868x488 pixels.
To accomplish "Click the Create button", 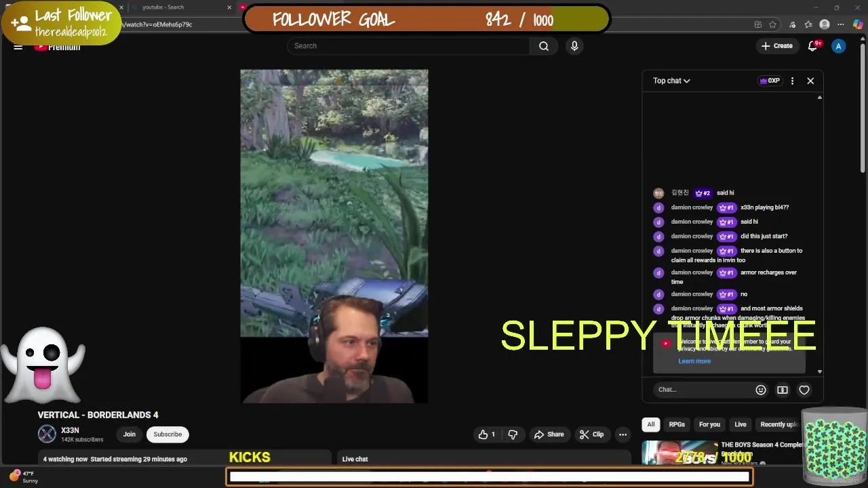I will [x=776, y=46].
